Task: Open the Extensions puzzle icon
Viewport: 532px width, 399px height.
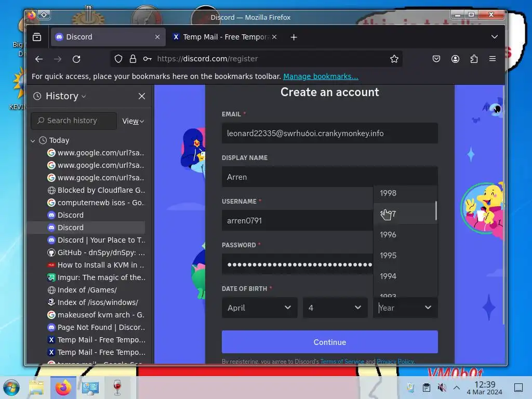Action: pos(474,59)
